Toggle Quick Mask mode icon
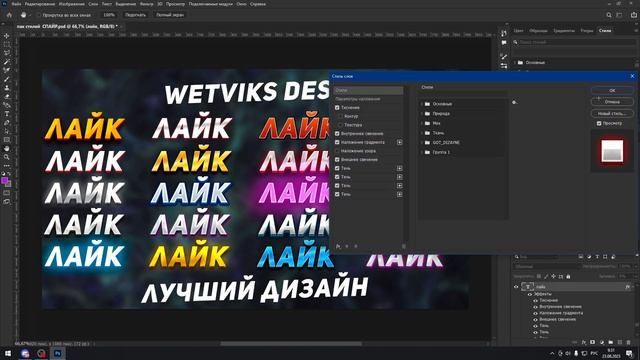The height and width of the screenshot is (360, 640). (x=7, y=193)
